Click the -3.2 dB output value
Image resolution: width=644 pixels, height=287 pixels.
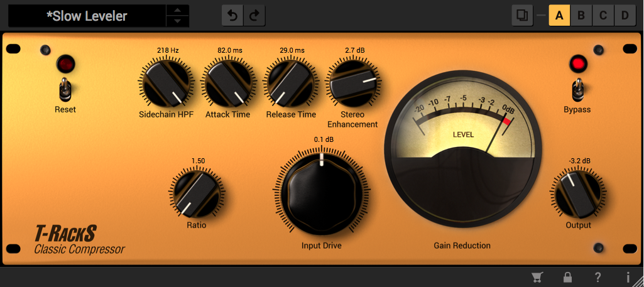(x=579, y=161)
